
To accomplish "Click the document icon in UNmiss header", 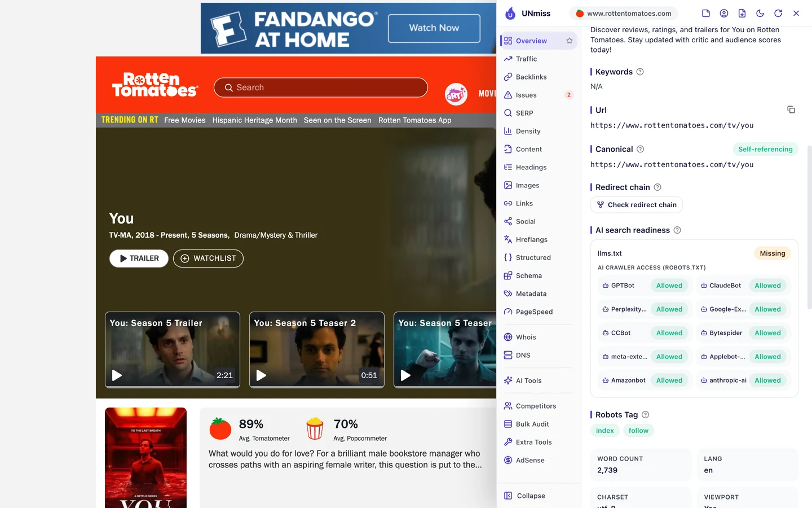I will pos(706,14).
